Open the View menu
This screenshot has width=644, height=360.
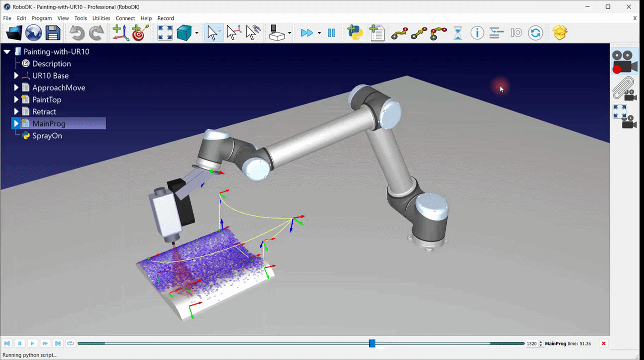click(x=63, y=18)
